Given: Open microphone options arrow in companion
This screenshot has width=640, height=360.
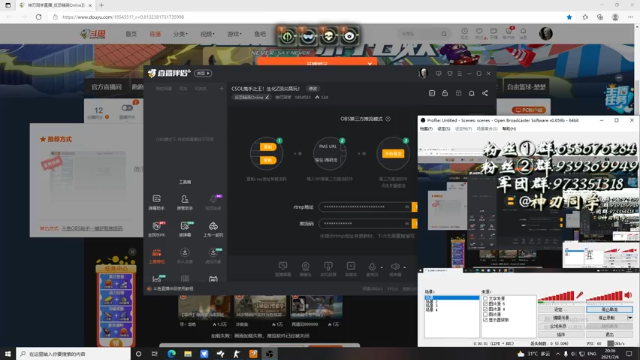Looking at the screenshot, I should coord(382,267).
